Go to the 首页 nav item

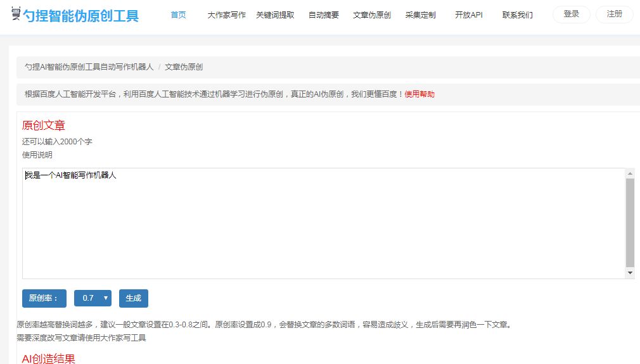point(178,15)
